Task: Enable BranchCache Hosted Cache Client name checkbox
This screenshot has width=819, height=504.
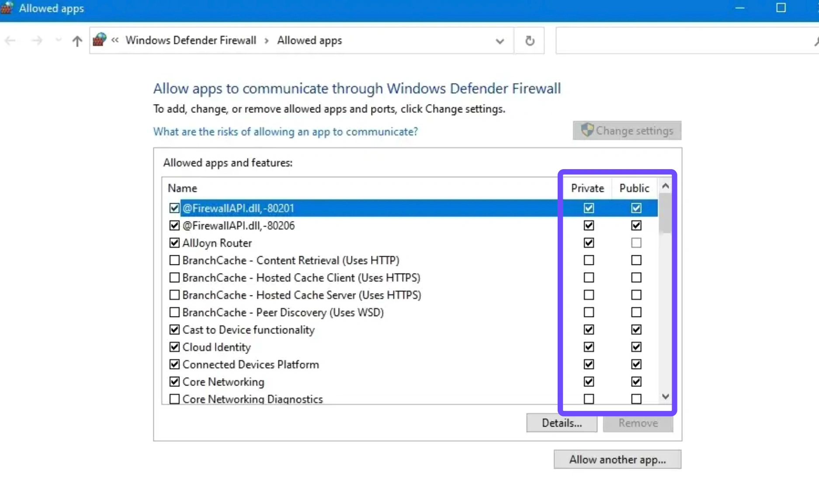Action: tap(174, 278)
